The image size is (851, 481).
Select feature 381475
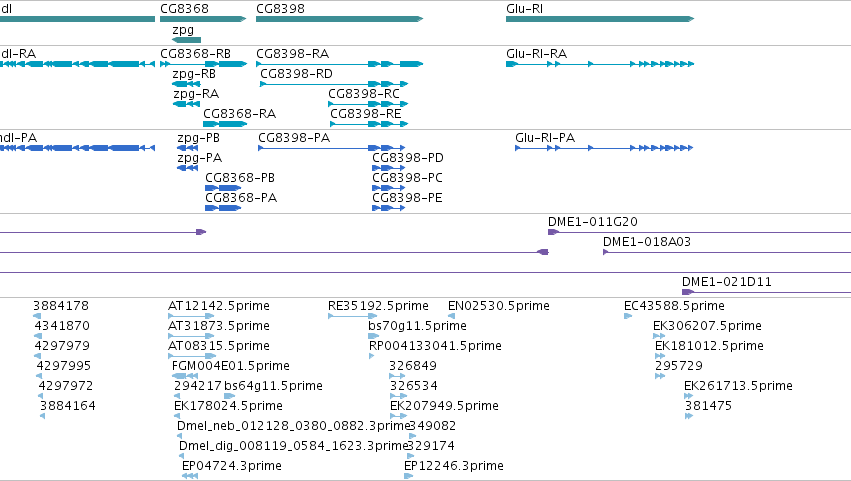pos(708,407)
